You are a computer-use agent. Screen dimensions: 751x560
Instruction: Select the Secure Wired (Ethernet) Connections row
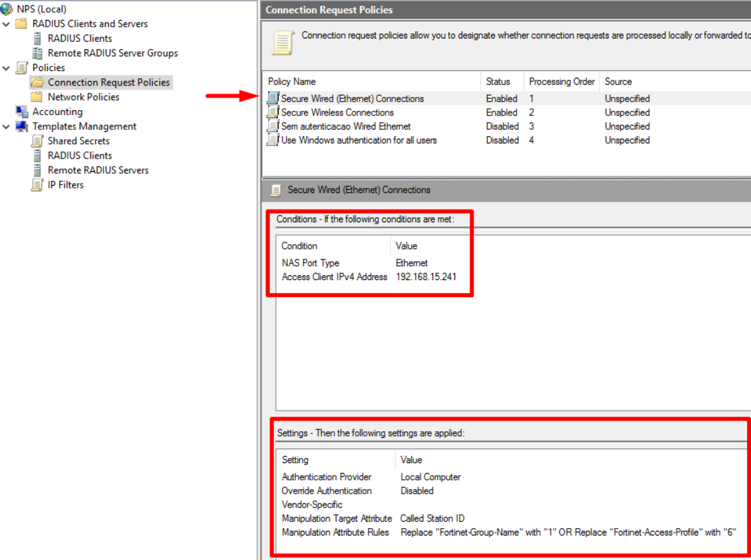[352, 98]
